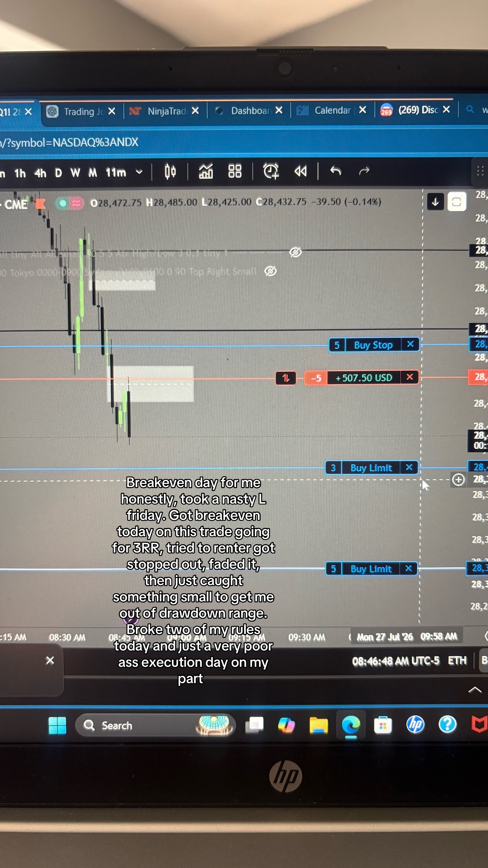Expand the bottom panel with the chevron
This screenshot has width=488, height=868.
[x=474, y=690]
